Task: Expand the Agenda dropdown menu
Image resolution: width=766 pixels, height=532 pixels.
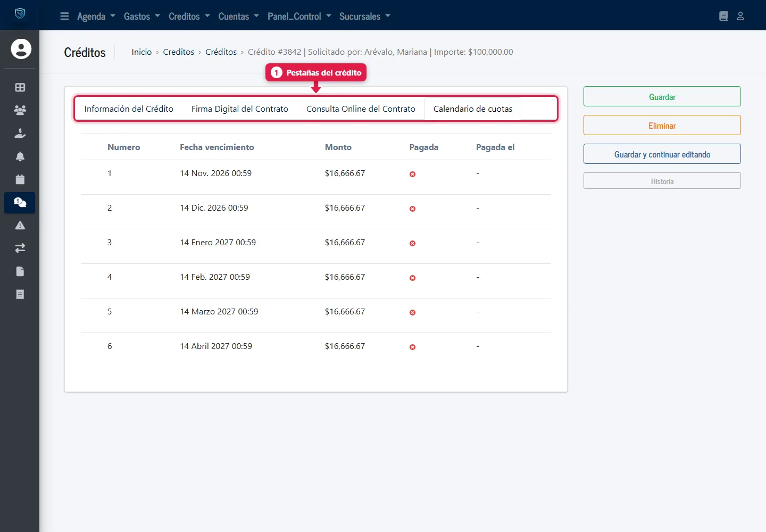Action: coord(96,16)
